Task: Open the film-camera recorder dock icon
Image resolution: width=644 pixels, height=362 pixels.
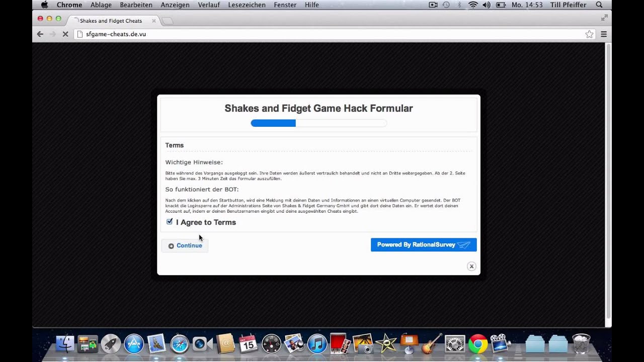Action: (x=501, y=344)
